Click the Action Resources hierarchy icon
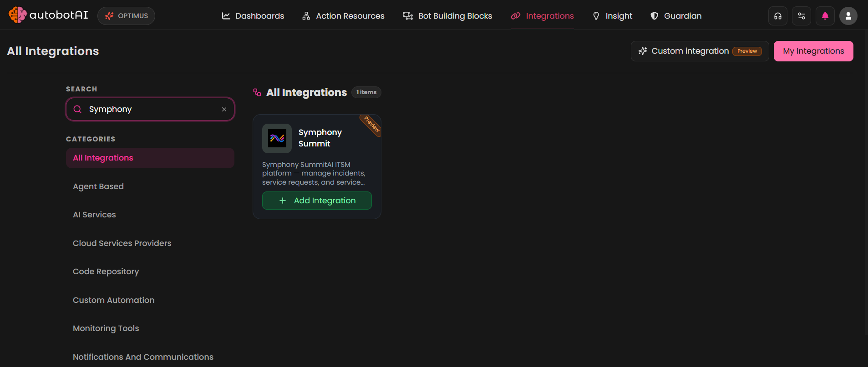Image resolution: width=868 pixels, height=367 pixels. click(x=306, y=16)
